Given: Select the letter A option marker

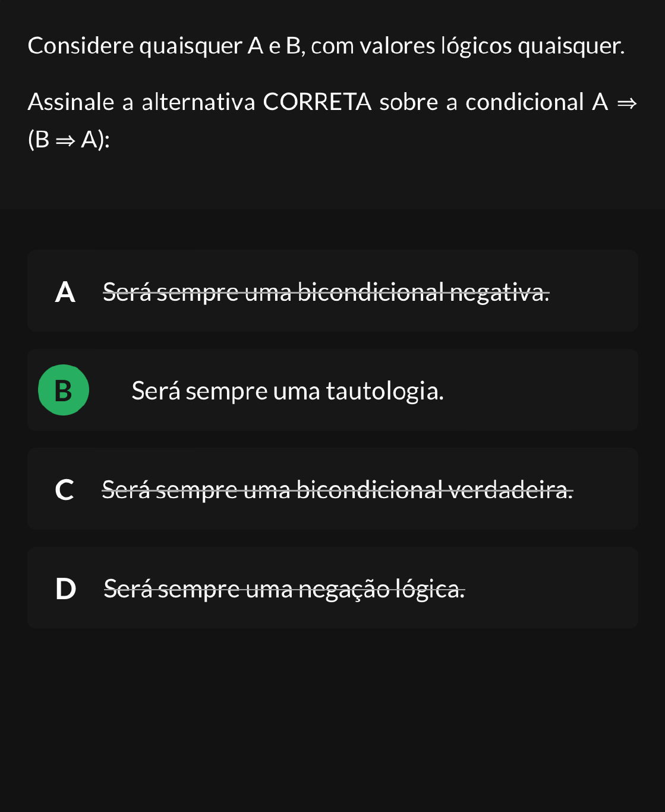Looking at the screenshot, I should point(65,292).
